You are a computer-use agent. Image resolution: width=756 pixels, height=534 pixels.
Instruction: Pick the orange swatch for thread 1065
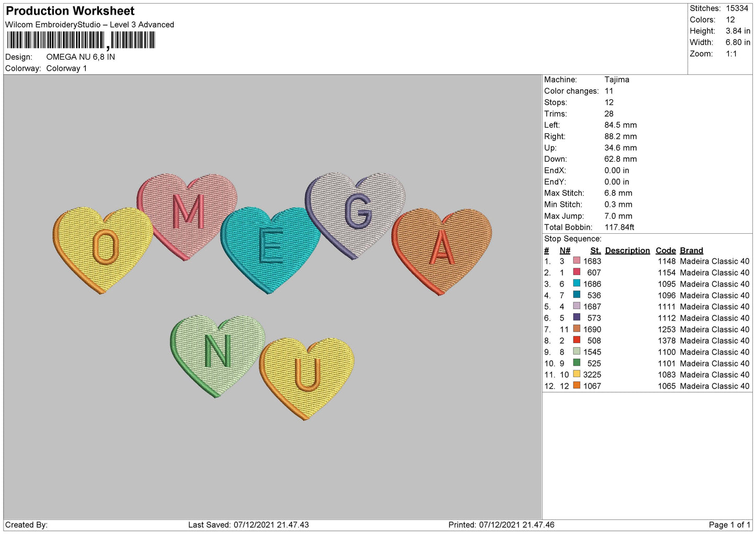(x=577, y=385)
